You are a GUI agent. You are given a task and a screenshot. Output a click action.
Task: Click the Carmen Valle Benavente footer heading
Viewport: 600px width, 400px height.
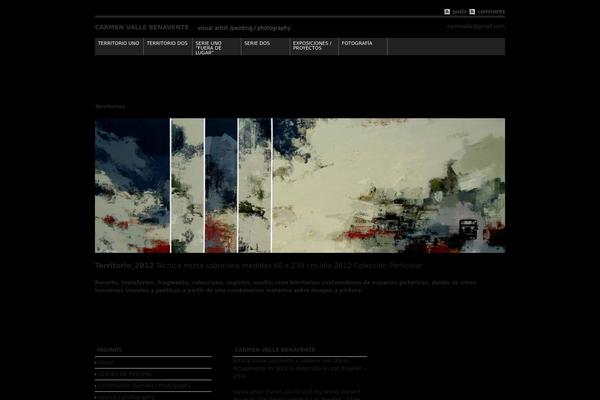click(275, 350)
